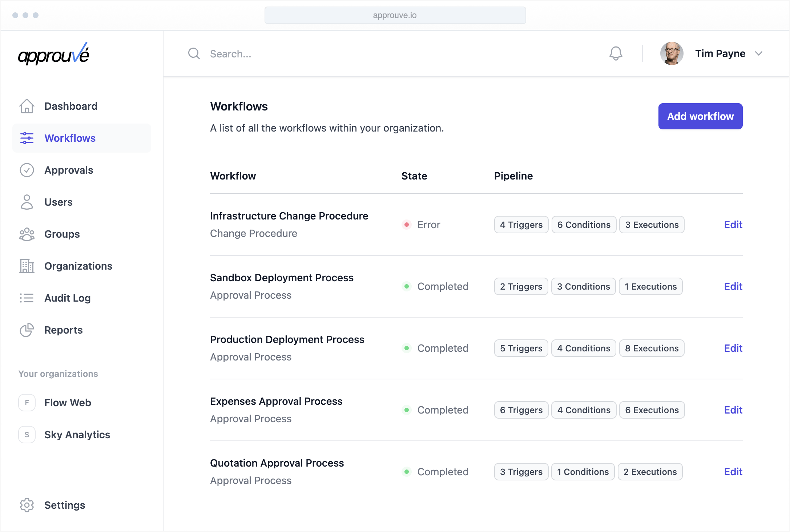Click the Add workflow button
790x532 pixels.
pyautogui.click(x=700, y=116)
